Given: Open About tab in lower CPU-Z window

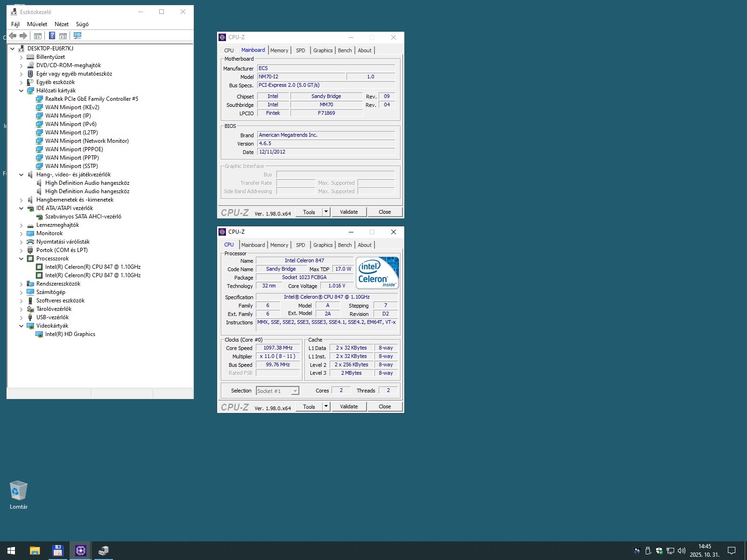Looking at the screenshot, I should click(x=365, y=245).
